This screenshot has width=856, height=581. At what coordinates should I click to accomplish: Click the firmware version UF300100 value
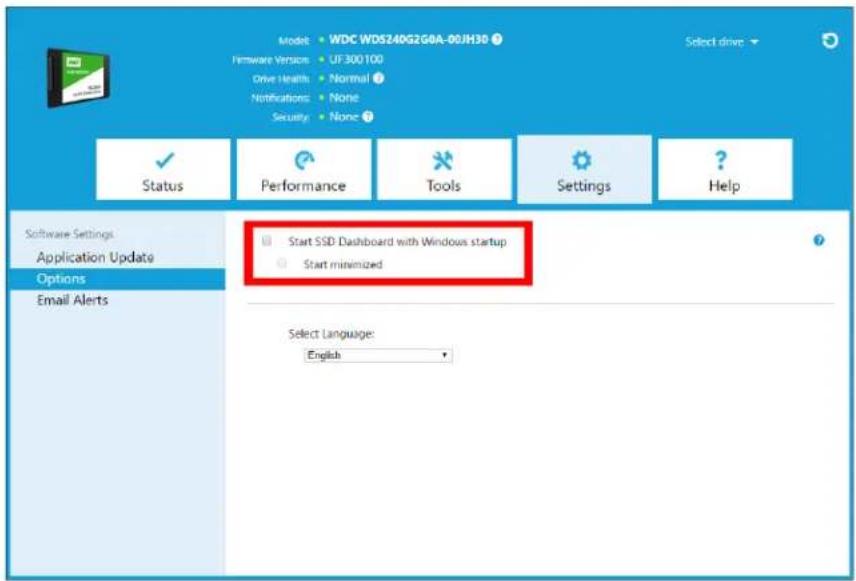pos(356,59)
